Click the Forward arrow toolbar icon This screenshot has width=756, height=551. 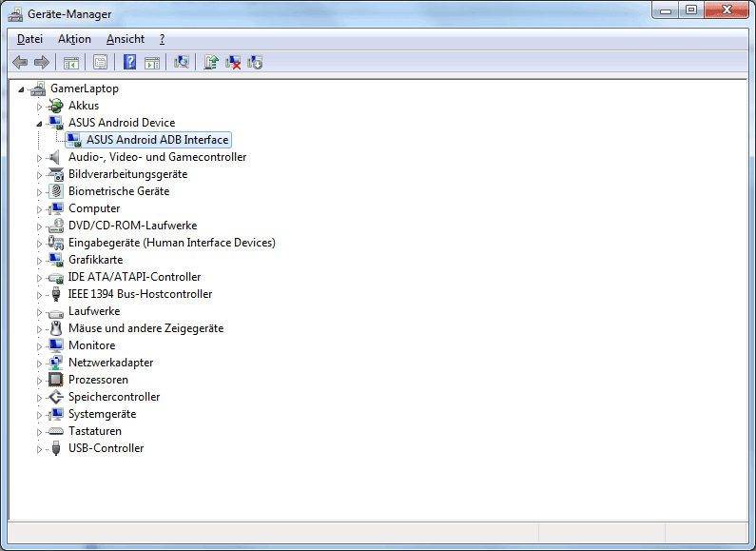42,62
